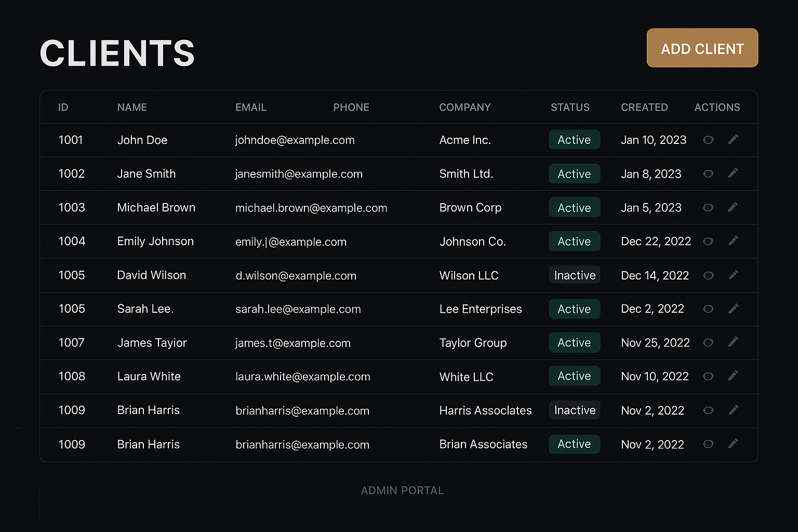Toggle the Active badge on Acme Inc. row

coord(574,140)
